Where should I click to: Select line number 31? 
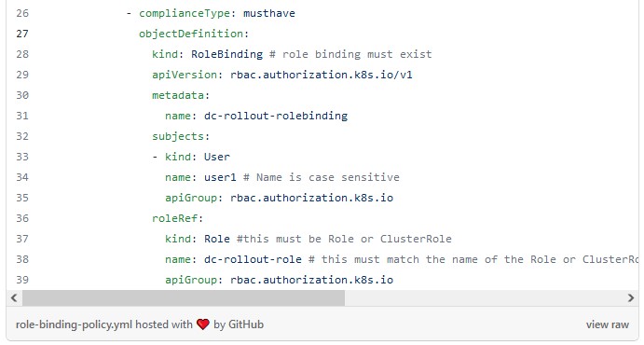(x=22, y=116)
